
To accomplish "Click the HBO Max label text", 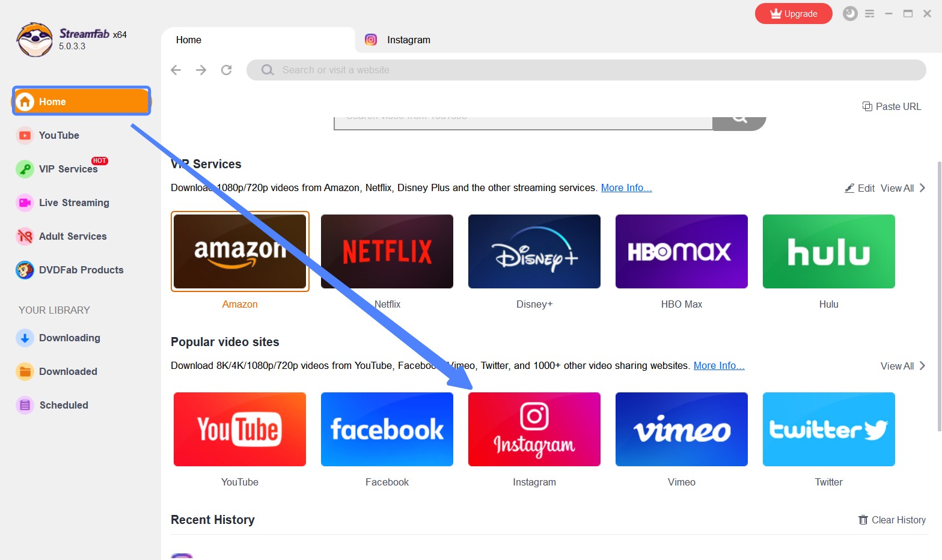I will 682,304.
